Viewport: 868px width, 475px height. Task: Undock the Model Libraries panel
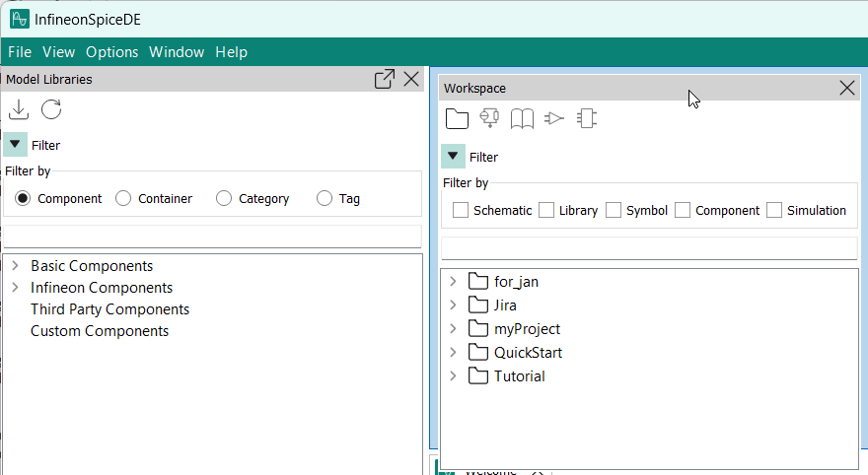(385, 80)
